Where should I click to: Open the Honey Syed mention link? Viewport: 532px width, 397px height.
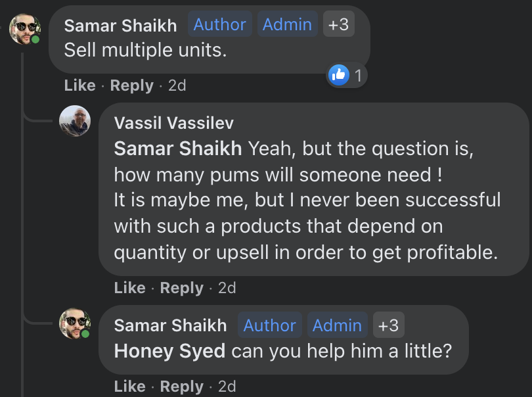(x=169, y=351)
